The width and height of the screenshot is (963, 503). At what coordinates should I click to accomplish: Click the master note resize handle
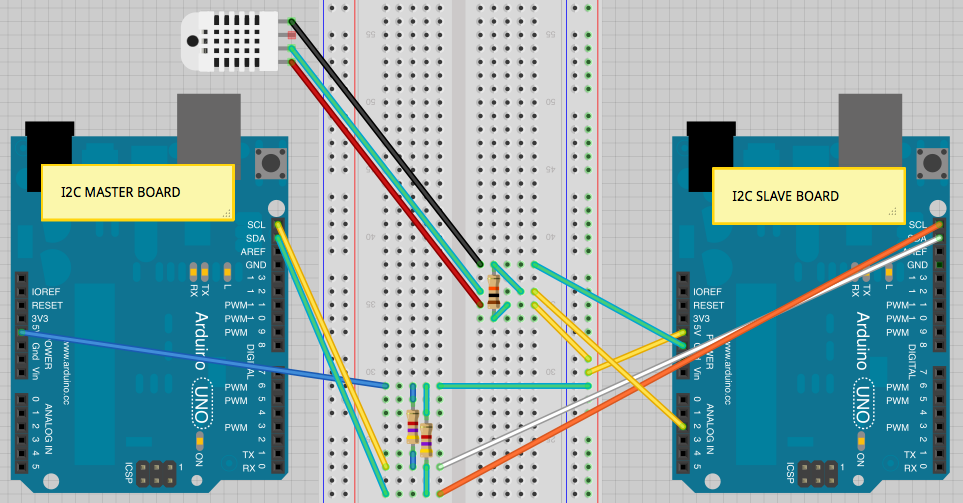coord(227,213)
